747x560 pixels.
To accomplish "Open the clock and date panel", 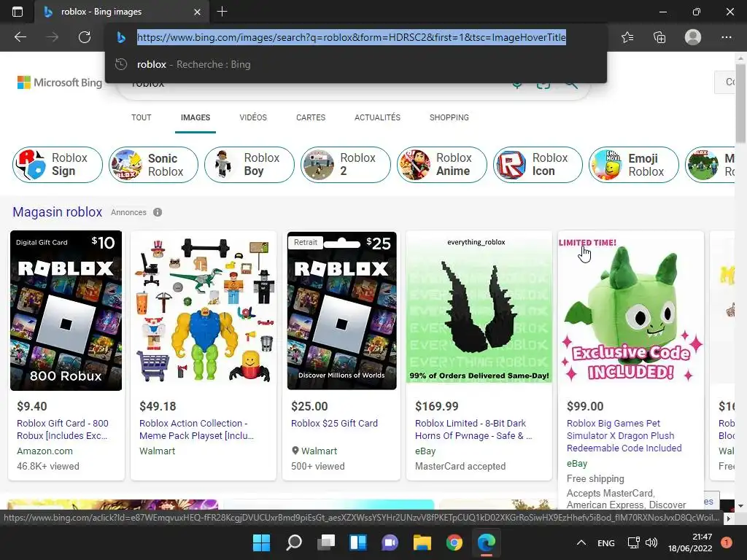I will [690, 542].
